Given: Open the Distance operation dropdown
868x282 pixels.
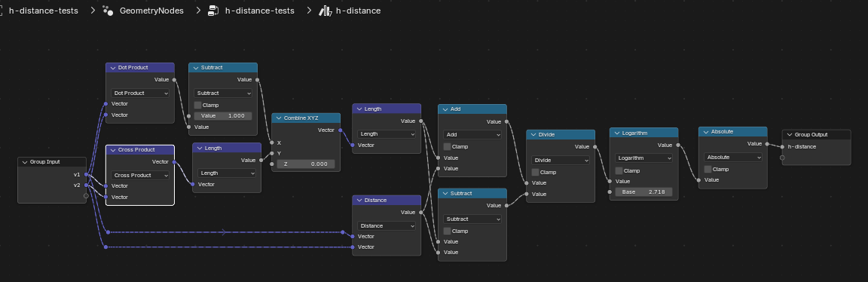Looking at the screenshot, I should pyautogui.click(x=387, y=225).
